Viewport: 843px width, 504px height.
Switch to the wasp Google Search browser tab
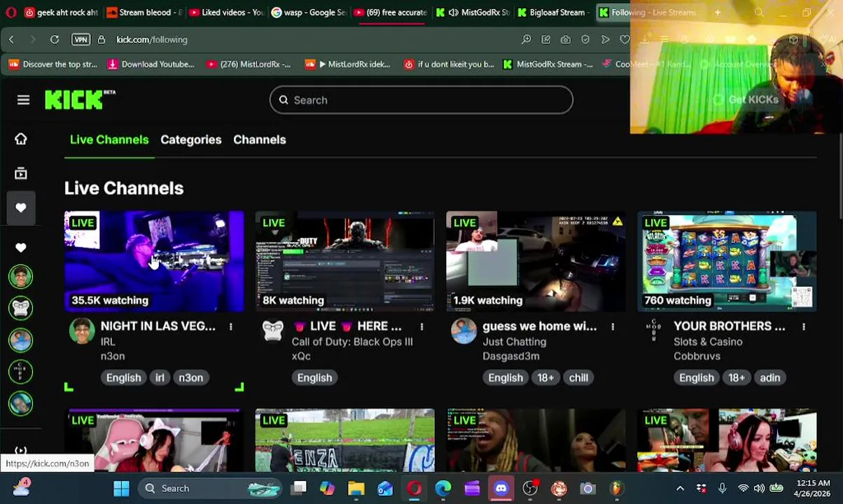(308, 13)
